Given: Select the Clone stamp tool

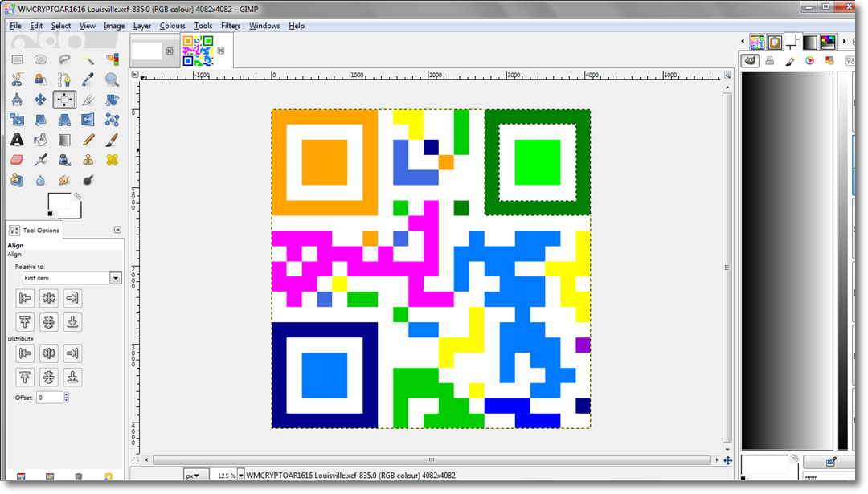Looking at the screenshot, I should (88, 160).
